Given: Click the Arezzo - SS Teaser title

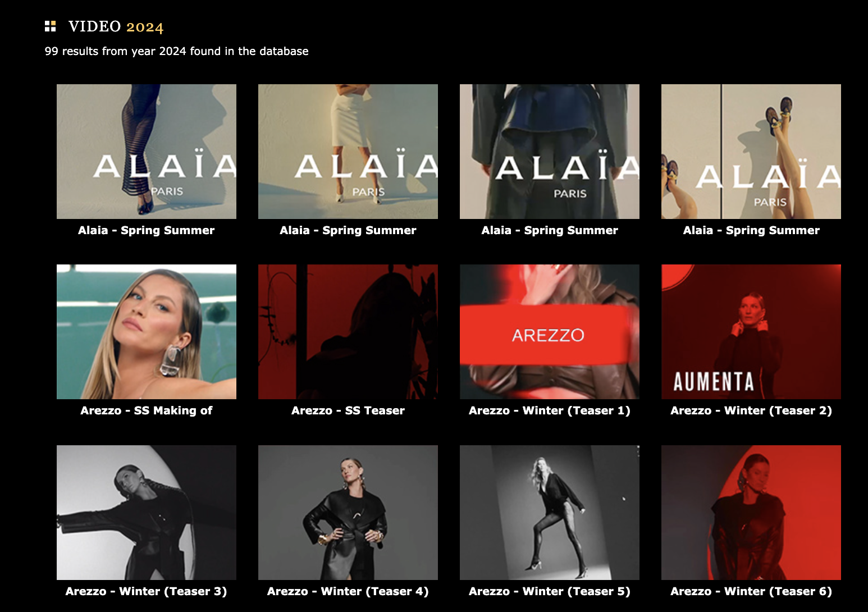Looking at the screenshot, I should 348,410.
